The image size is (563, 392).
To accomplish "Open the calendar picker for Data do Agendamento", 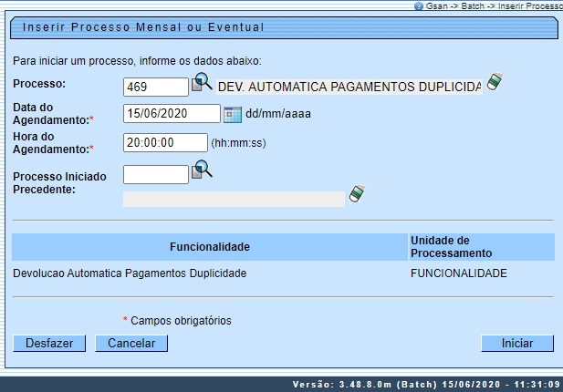I will (233, 114).
